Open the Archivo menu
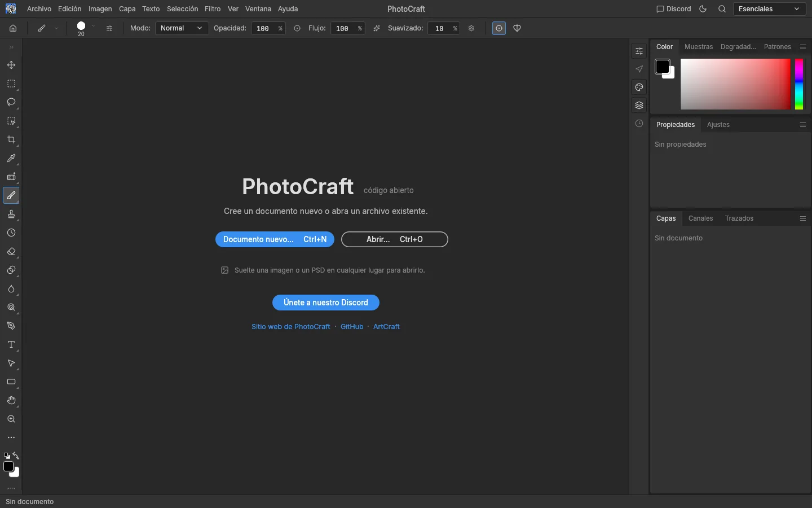The height and width of the screenshot is (508, 812). point(39,9)
